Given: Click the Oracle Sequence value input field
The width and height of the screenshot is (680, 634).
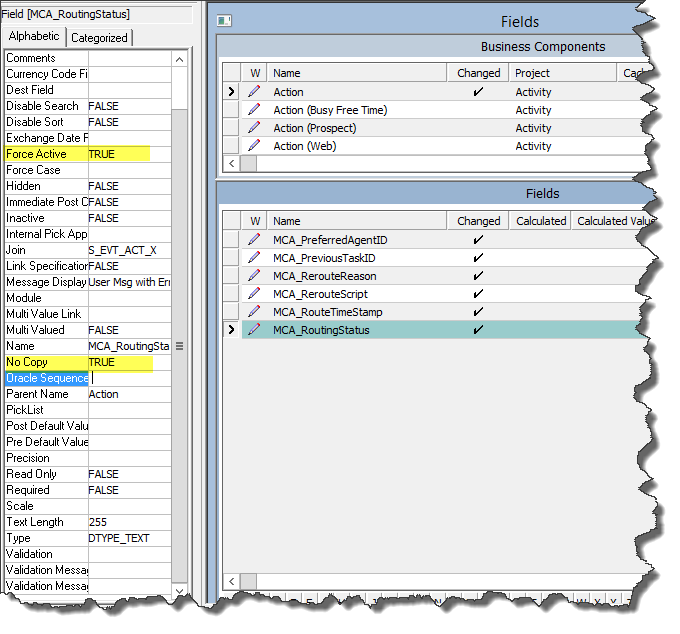Looking at the screenshot, I should click(x=130, y=378).
